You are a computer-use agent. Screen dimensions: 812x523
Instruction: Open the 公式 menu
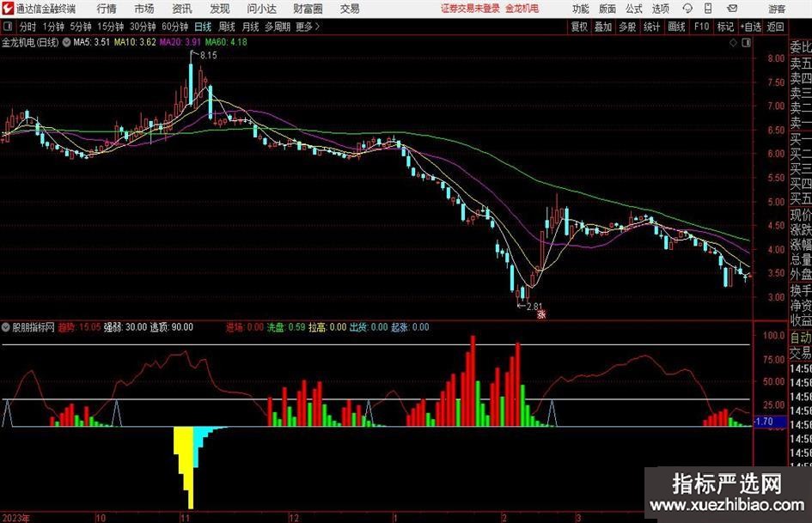pos(634,9)
